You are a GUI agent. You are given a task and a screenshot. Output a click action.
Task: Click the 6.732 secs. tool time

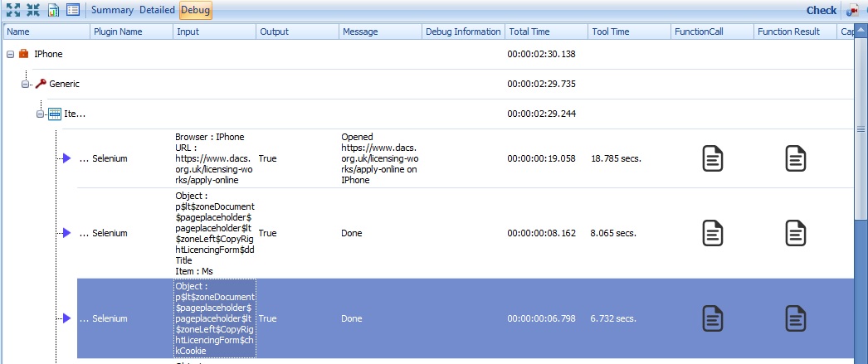(613, 318)
